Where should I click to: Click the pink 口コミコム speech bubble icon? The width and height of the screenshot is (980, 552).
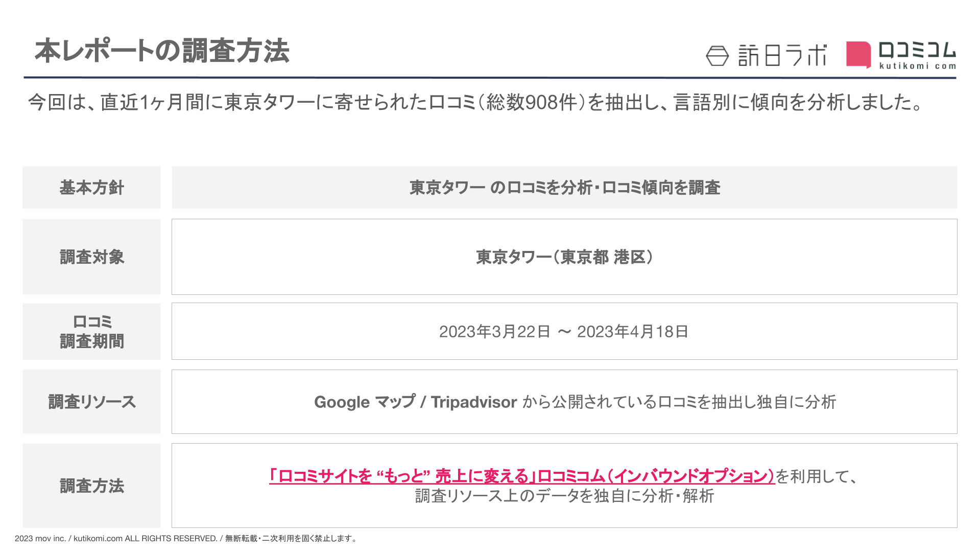858,54
